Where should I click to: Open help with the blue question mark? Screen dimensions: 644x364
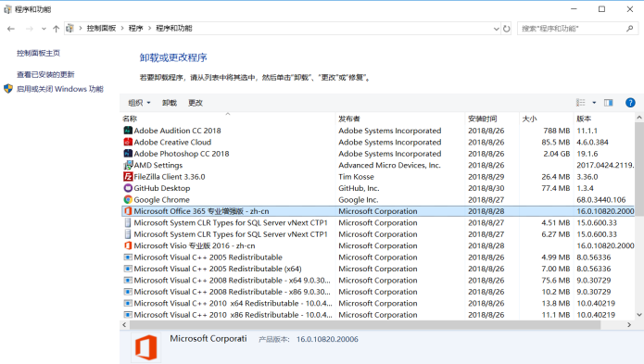(630, 103)
